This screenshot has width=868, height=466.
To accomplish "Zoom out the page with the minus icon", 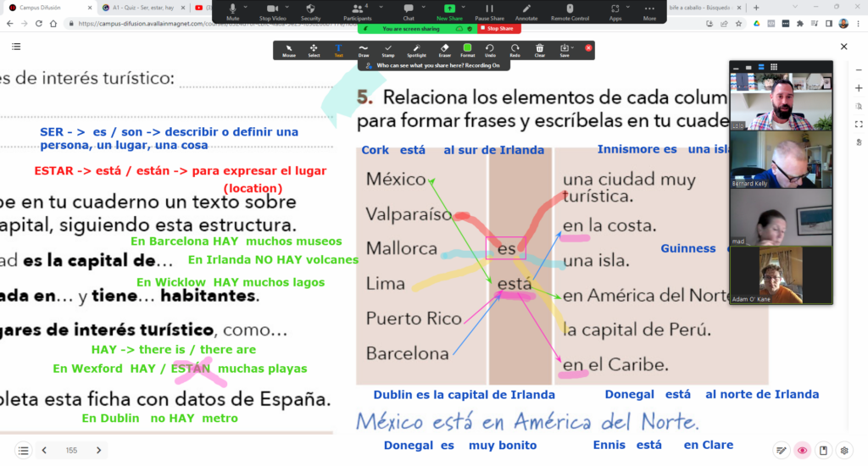I will tap(859, 70).
